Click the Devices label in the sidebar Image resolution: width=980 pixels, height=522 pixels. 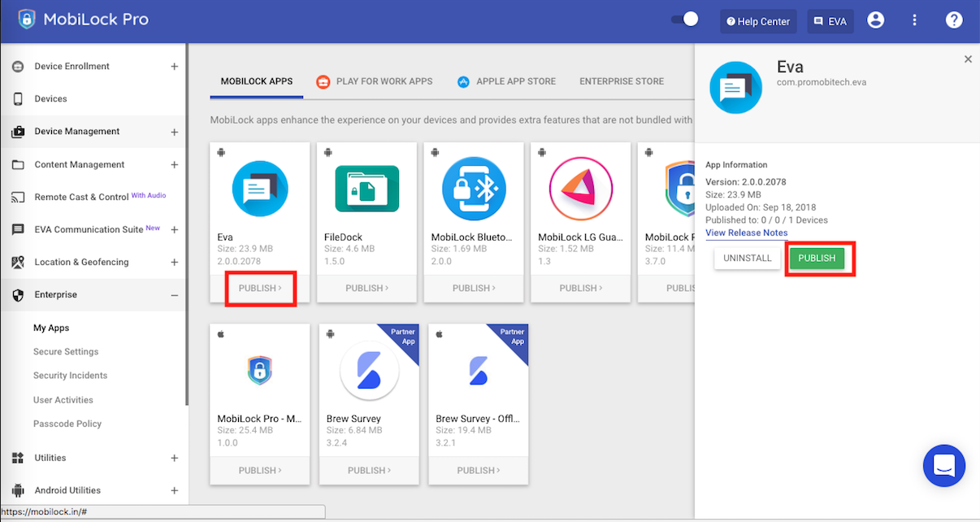click(x=50, y=99)
